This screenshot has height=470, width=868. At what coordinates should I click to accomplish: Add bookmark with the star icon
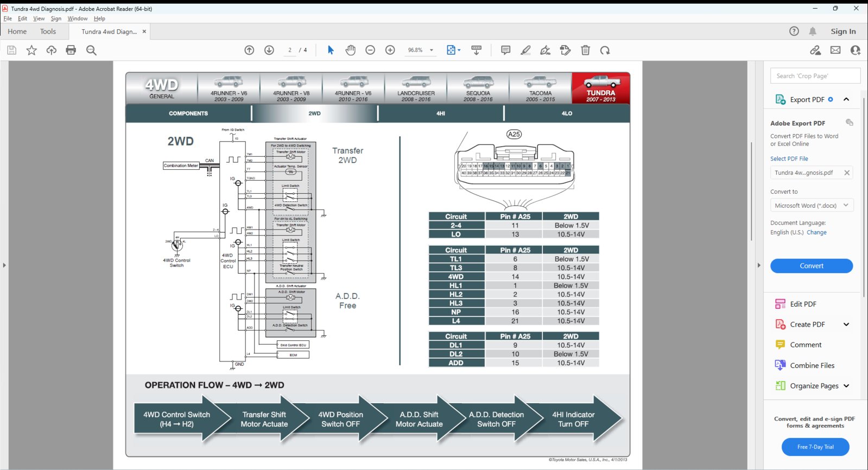point(31,50)
